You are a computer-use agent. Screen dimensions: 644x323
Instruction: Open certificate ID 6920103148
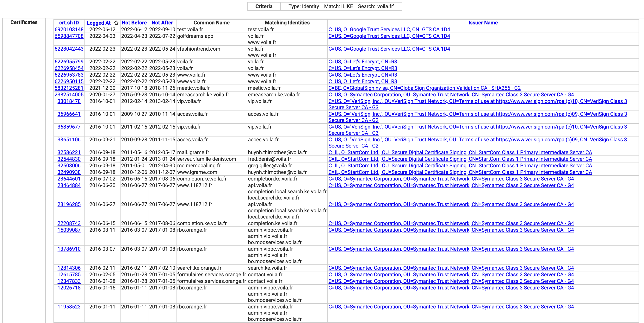point(69,29)
